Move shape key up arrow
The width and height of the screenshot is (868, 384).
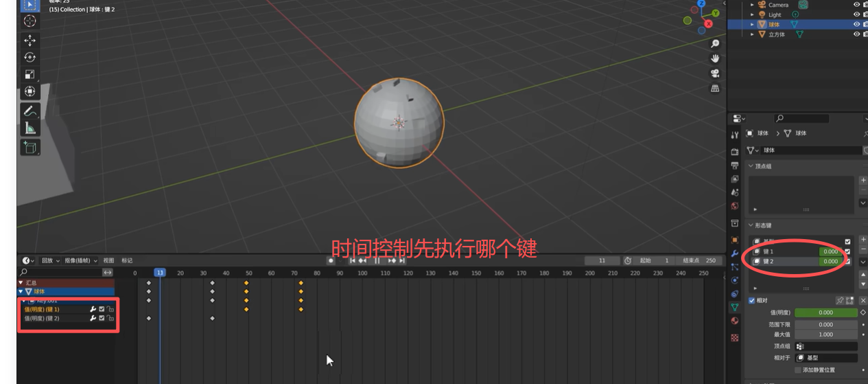[863, 276]
